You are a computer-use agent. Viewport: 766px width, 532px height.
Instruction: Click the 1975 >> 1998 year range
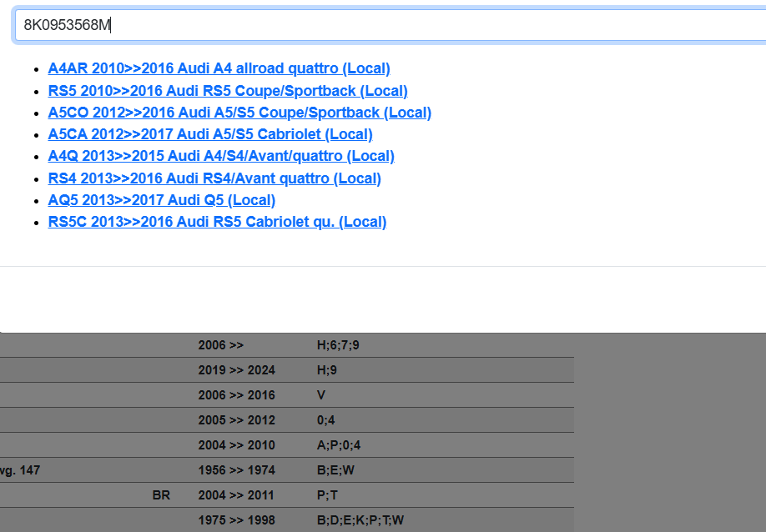click(x=236, y=520)
